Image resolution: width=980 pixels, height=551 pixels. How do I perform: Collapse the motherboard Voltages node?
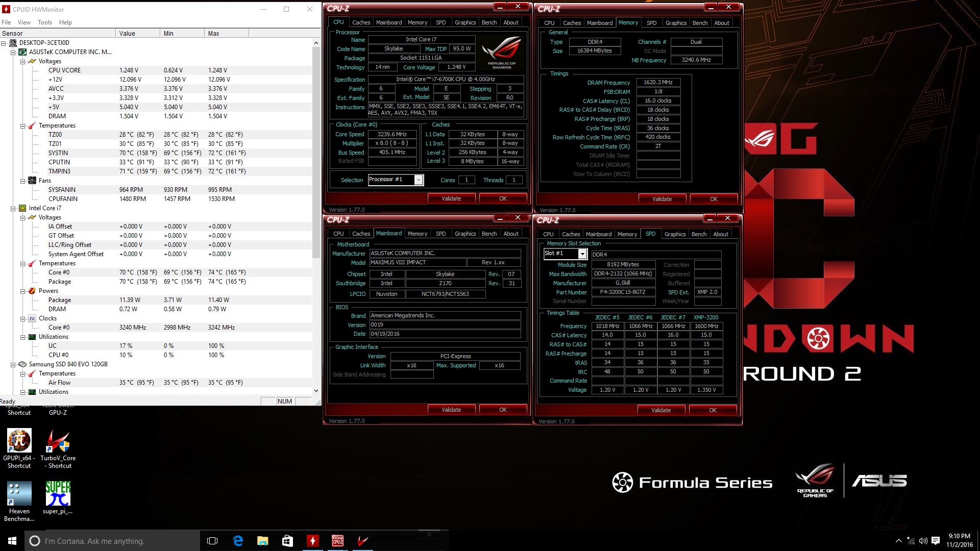[x=23, y=61]
